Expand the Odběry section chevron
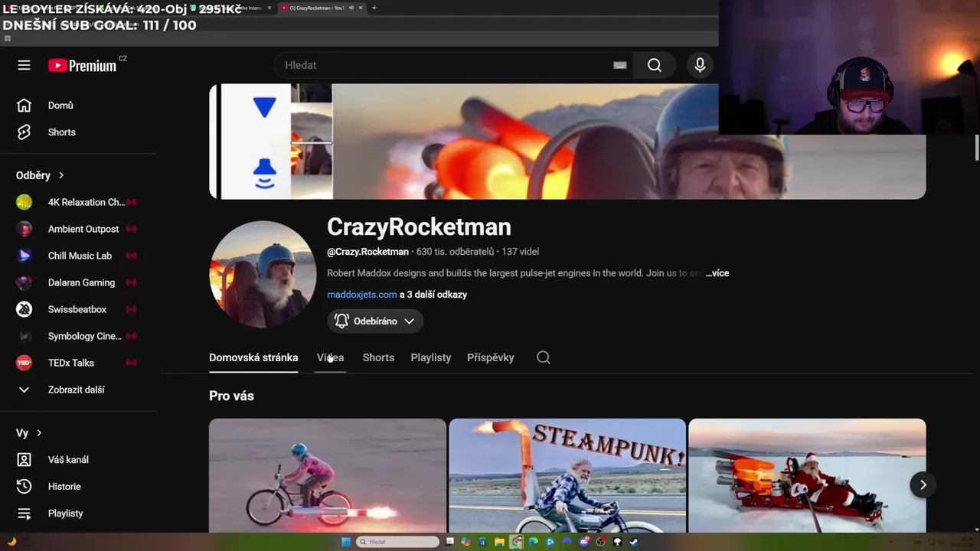This screenshot has width=980, height=551. pos(61,175)
